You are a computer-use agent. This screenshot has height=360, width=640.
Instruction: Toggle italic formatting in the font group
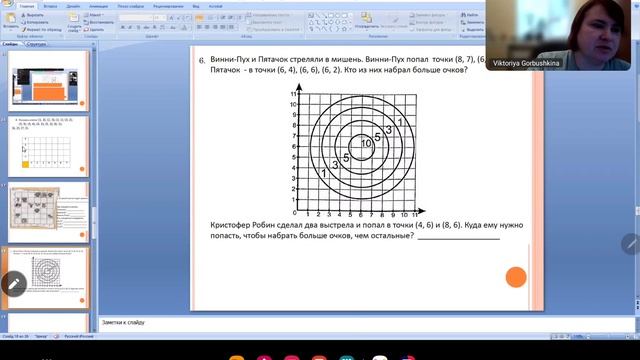pos(130,27)
